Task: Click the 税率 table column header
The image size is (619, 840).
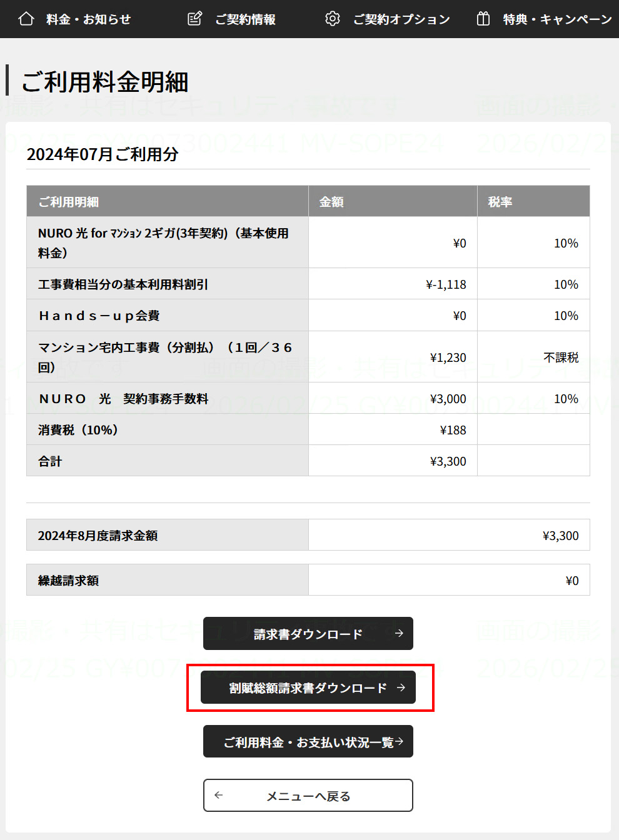Action: pos(500,202)
